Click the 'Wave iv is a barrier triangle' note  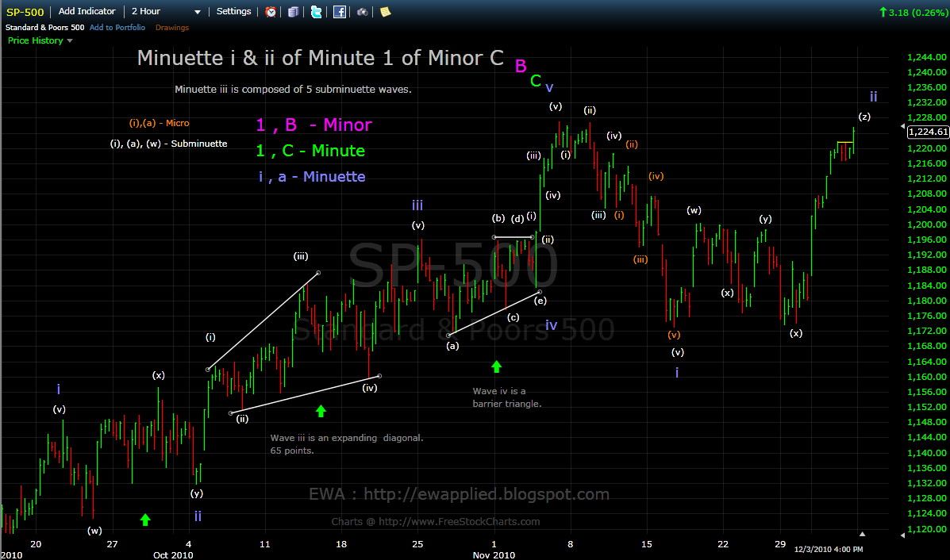[507, 397]
